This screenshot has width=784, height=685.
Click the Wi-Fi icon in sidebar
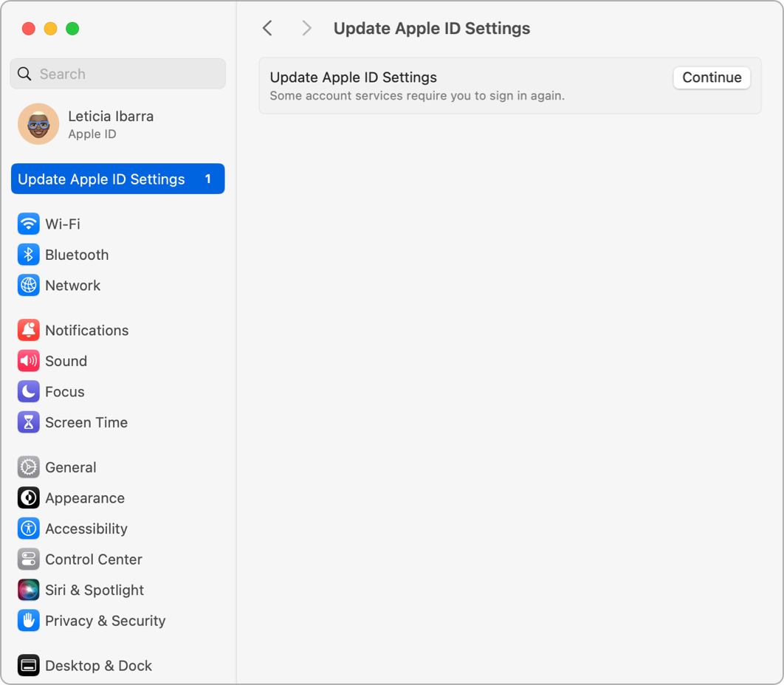pyautogui.click(x=29, y=224)
